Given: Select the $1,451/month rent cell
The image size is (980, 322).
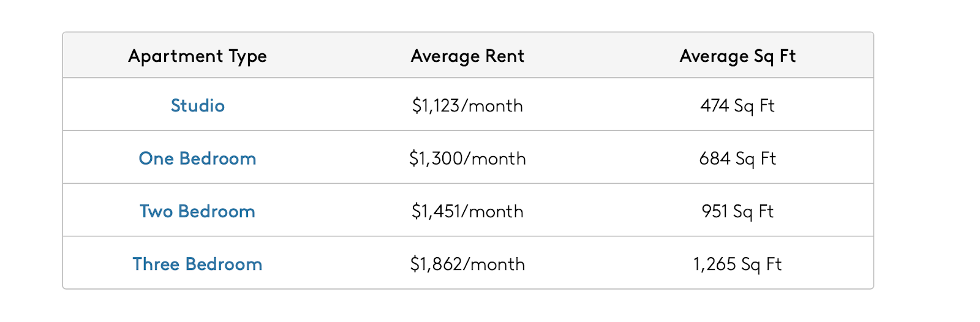Looking at the screenshot, I should 467,211.
